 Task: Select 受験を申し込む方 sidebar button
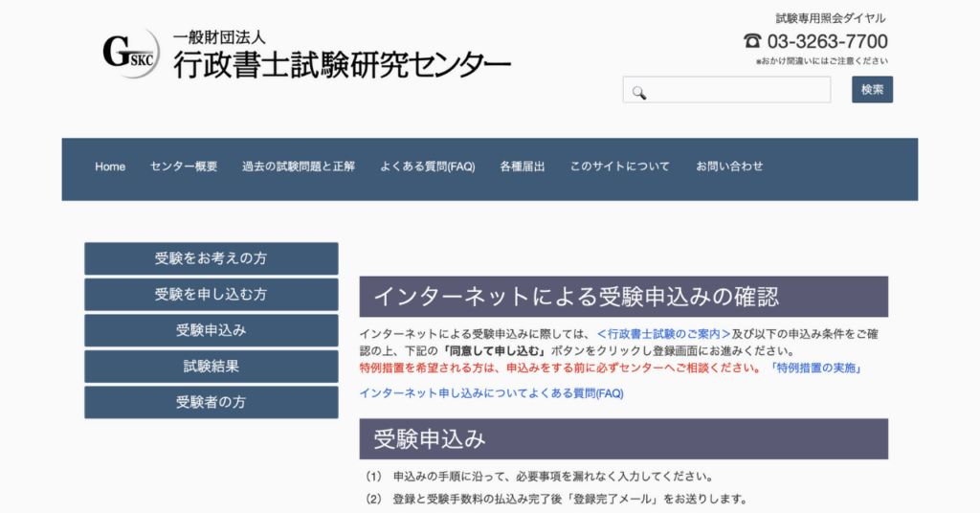click(211, 295)
